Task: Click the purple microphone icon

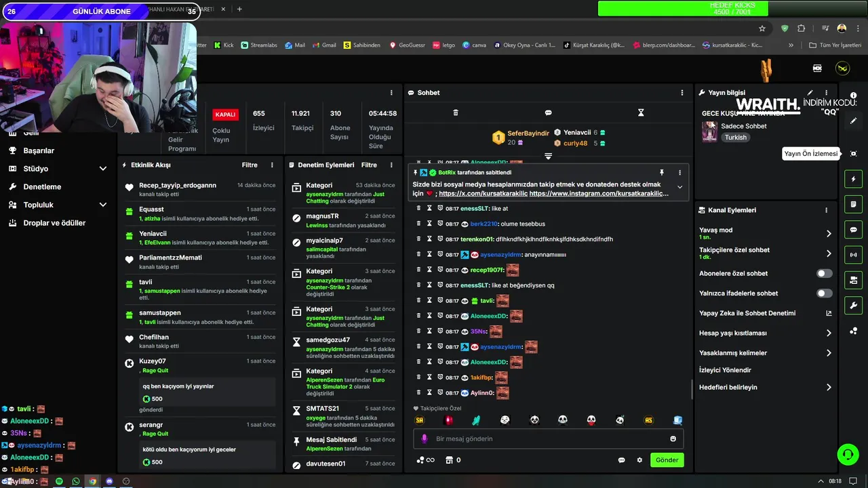Action: [425, 439]
